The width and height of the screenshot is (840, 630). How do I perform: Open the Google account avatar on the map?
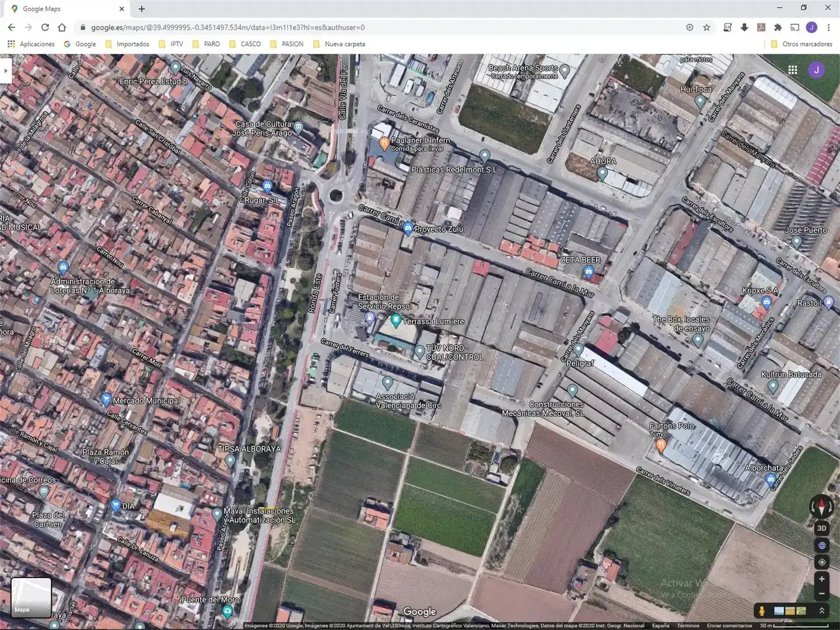coord(817,70)
